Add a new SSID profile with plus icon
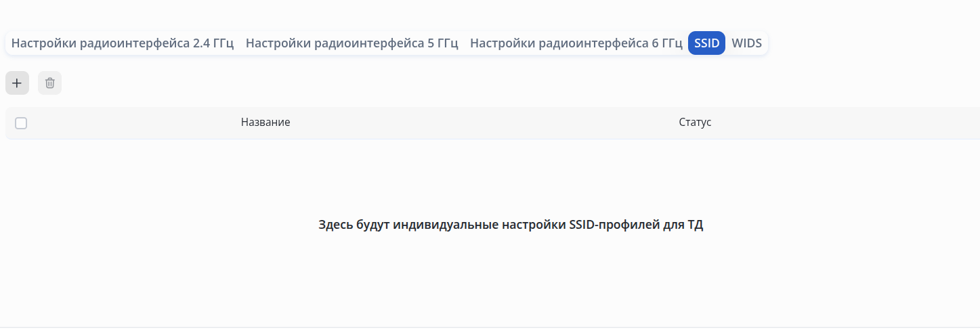Screen dimensions: 980x329 17,83
